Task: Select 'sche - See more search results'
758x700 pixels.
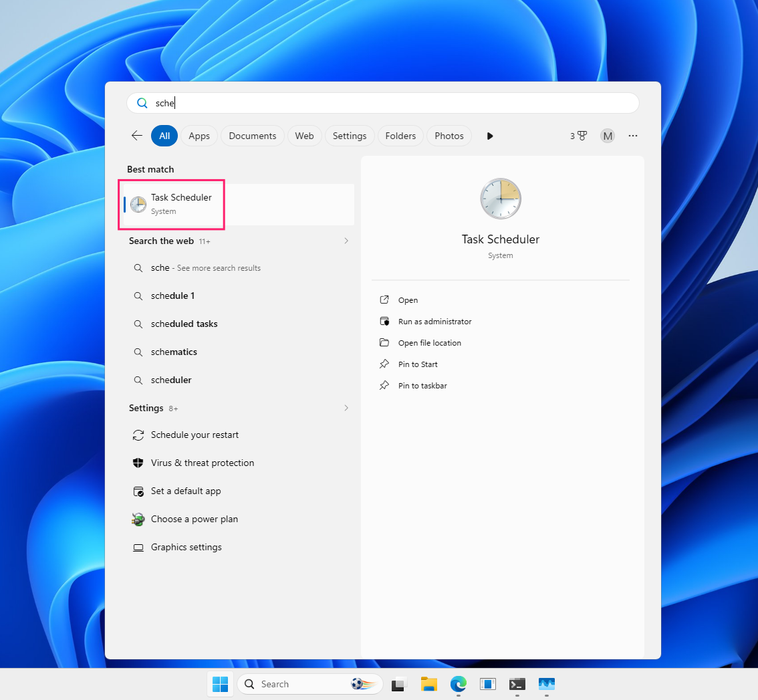Action: (x=239, y=268)
